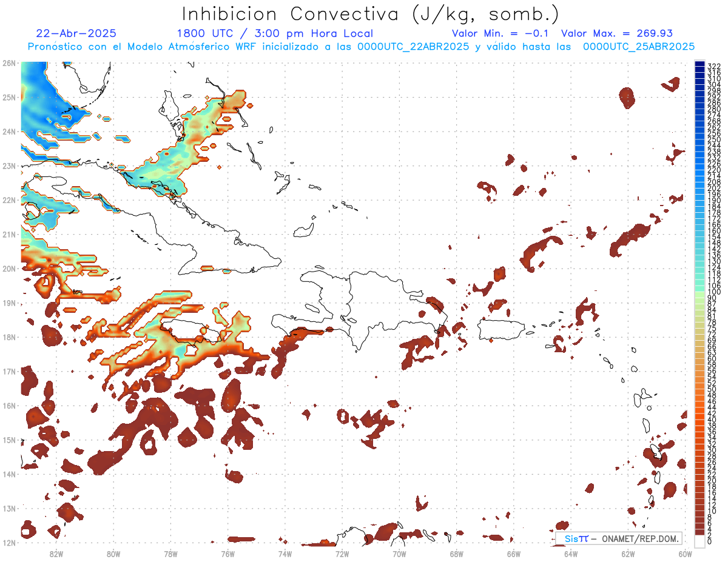Viewport: 728px width, 562px height.
Task: Click the 15N latitude label
Action: pos(9,440)
